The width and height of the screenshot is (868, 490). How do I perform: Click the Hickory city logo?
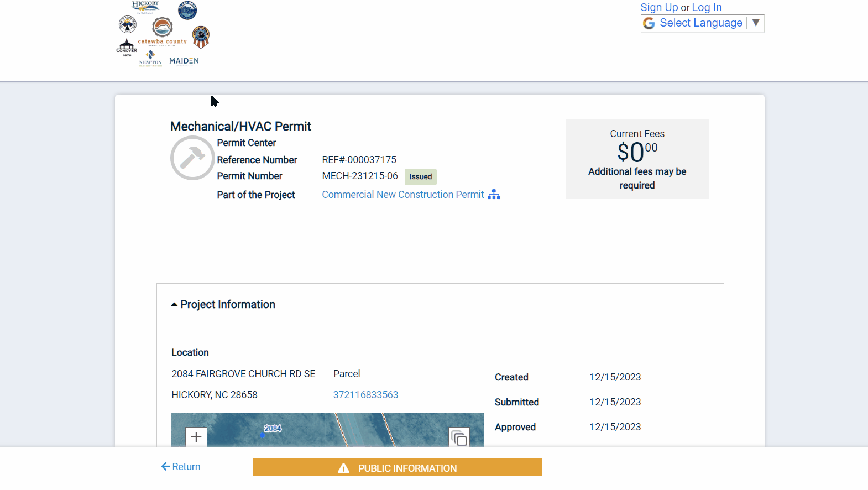145,7
